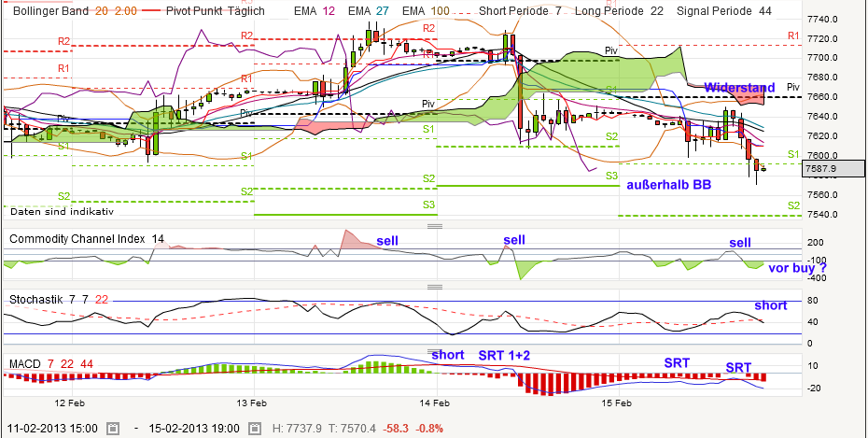The image size is (868, 438).
Task: Grab the splitter handle above the MACD panel
Action: tap(435, 351)
